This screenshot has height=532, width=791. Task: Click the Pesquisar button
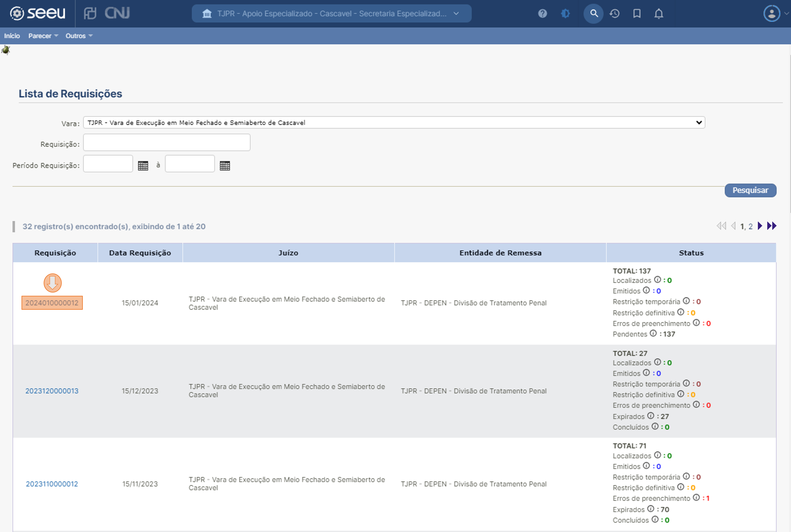pos(750,190)
